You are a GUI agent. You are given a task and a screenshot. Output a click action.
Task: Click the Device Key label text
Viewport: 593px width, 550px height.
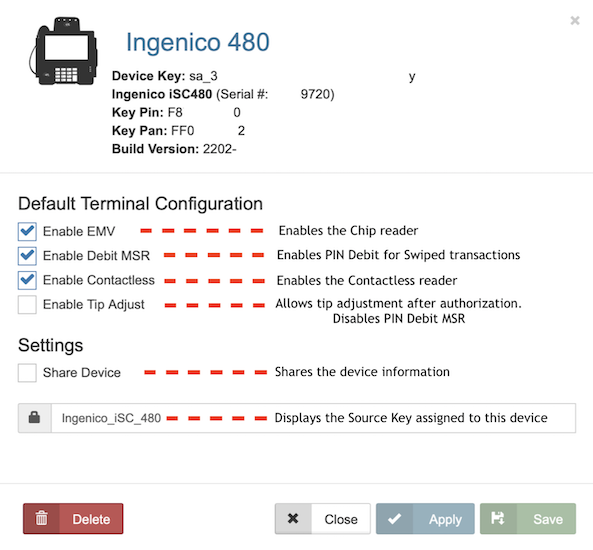click(x=148, y=76)
